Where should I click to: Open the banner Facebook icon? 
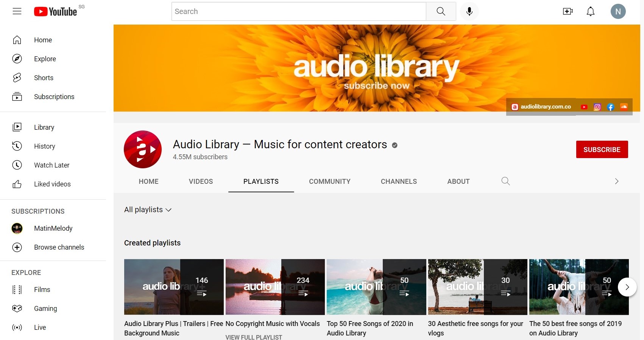point(610,107)
